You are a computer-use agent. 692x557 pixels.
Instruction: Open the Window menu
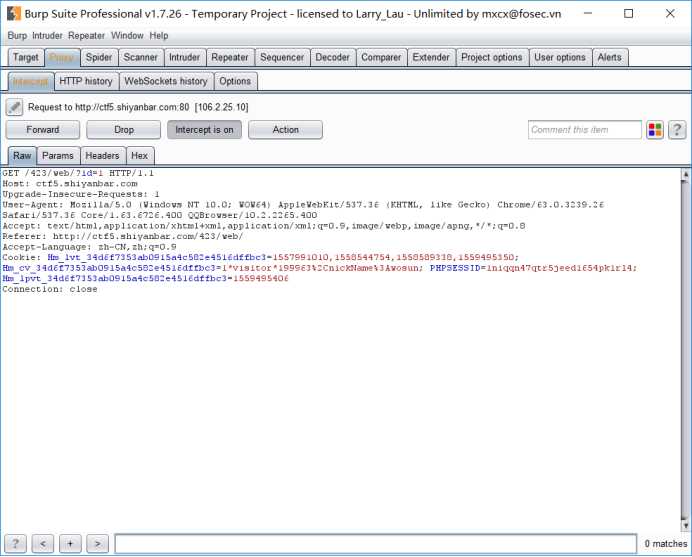coord(127,36)
